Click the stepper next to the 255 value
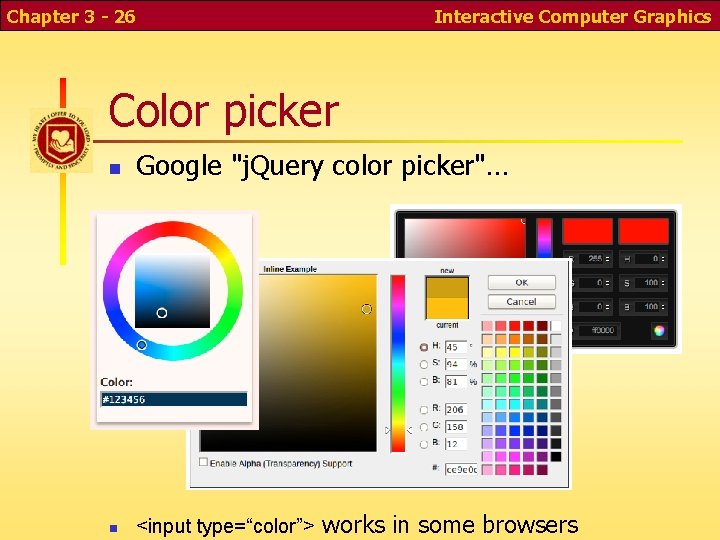Viewport: 720px width, 540px height. pos(608,259)
